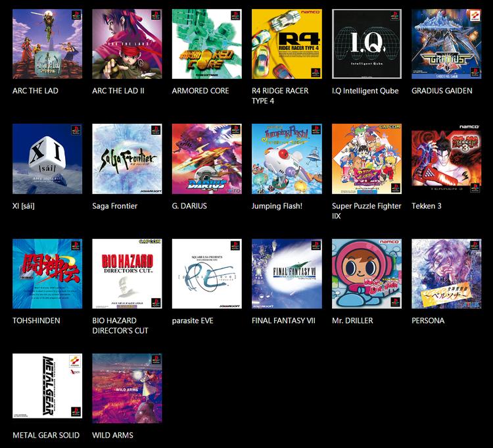Open the Arc the Lad cover art
Screen dimensions: 493x448
[x=47, y=44]
